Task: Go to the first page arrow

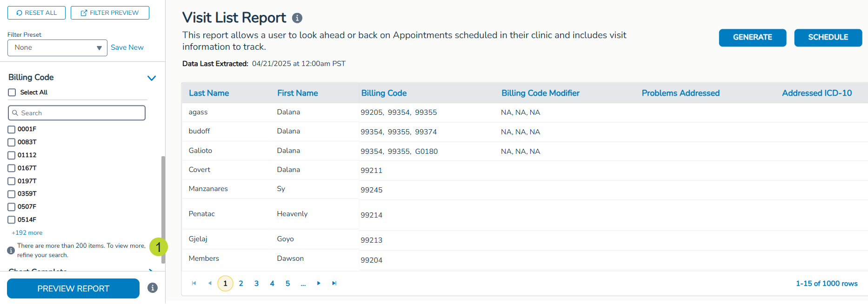Action: click(194, 283)
